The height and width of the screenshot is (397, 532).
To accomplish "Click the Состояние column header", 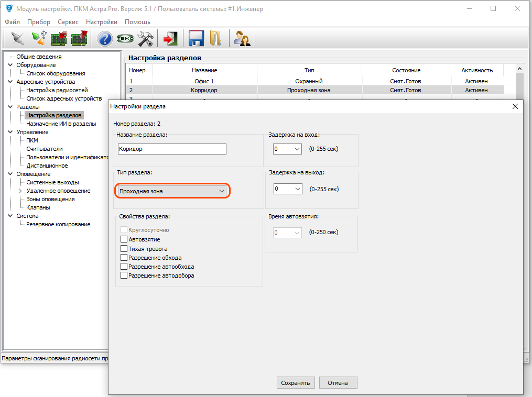I will (x=406, y=70).
